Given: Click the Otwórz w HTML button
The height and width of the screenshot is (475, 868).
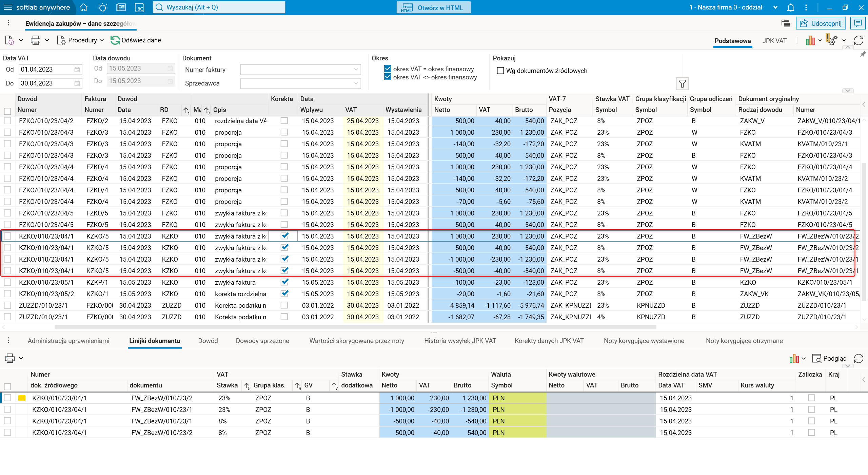Looking at the screenshot, I should (x=433, y=7).
